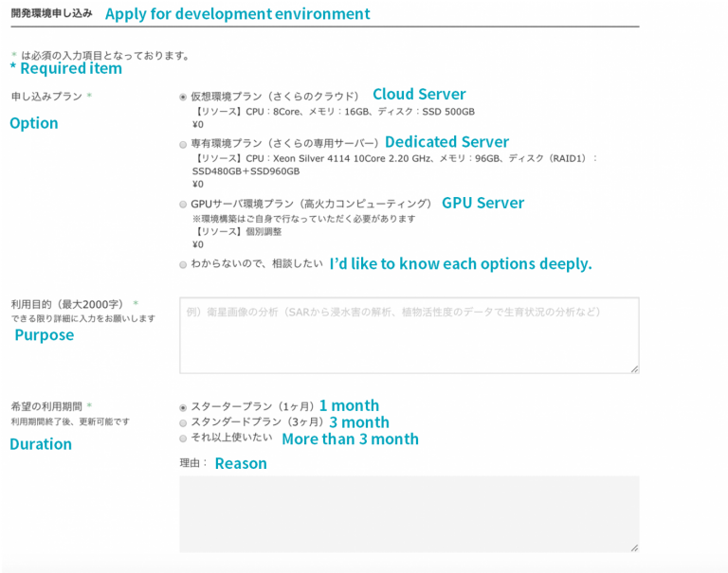The image size is (728, 573).
Task: Click the 希望の利用期間 label
Action: tap(46, 406)
